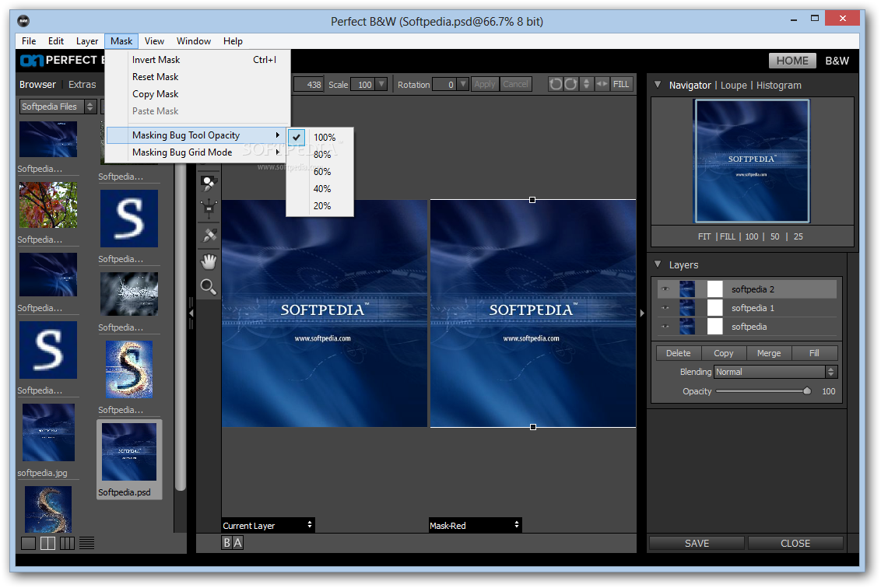This screenshot has width=881, height=588.
Task: Switch browser to two column view
Action: click(47, 543)
